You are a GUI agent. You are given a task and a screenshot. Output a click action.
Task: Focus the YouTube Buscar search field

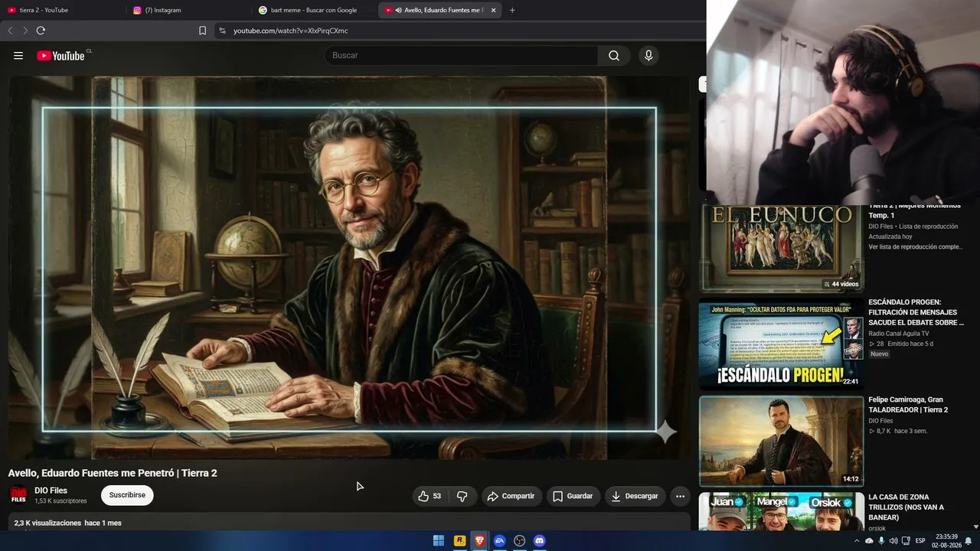pos(461,56)
